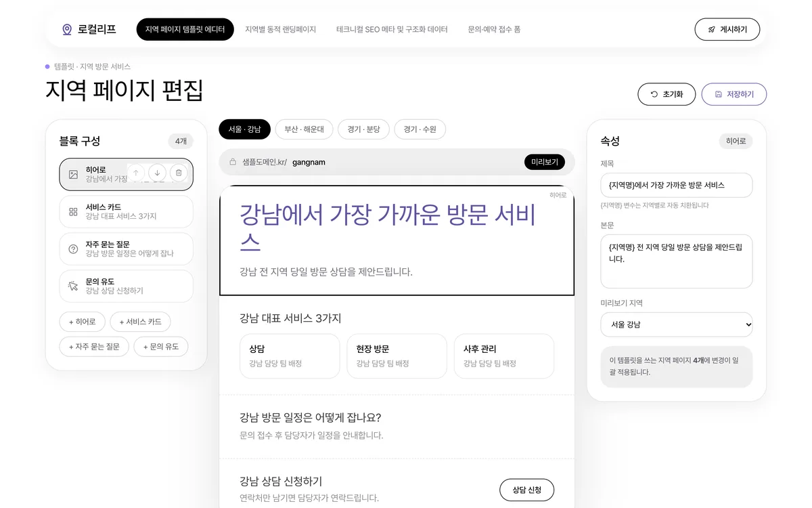Select the 서비스 카드 block row

click(x=126, y=211)
